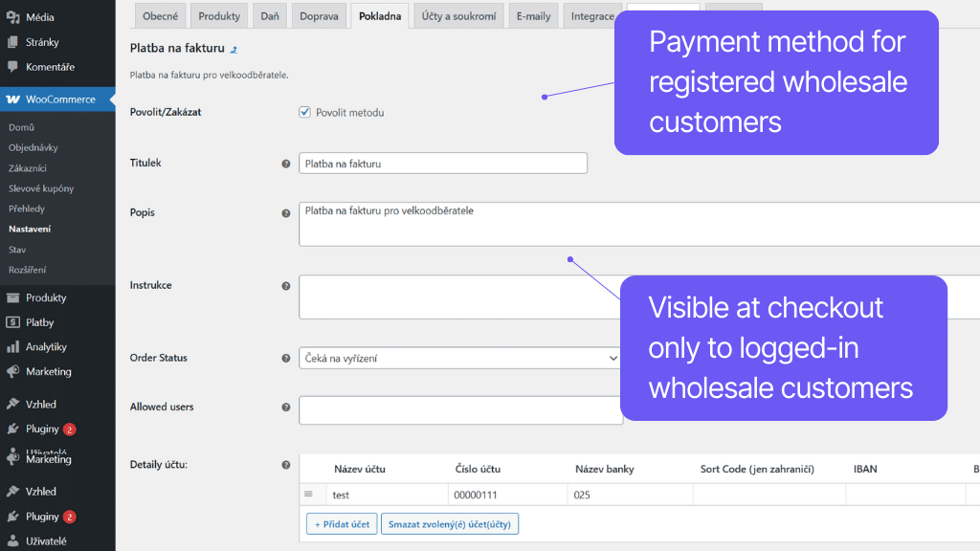Image resolution: width=980 pixels, height=551 pixels.
Task: Click the return arrow beside Platba na fakturu
Action: (234, 50)
